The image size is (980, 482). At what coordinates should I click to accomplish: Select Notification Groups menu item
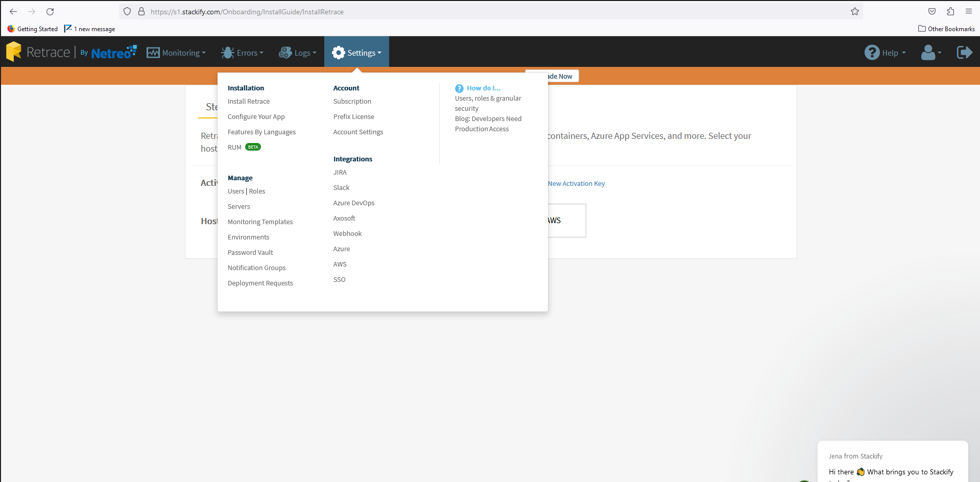tap(257, 268)
